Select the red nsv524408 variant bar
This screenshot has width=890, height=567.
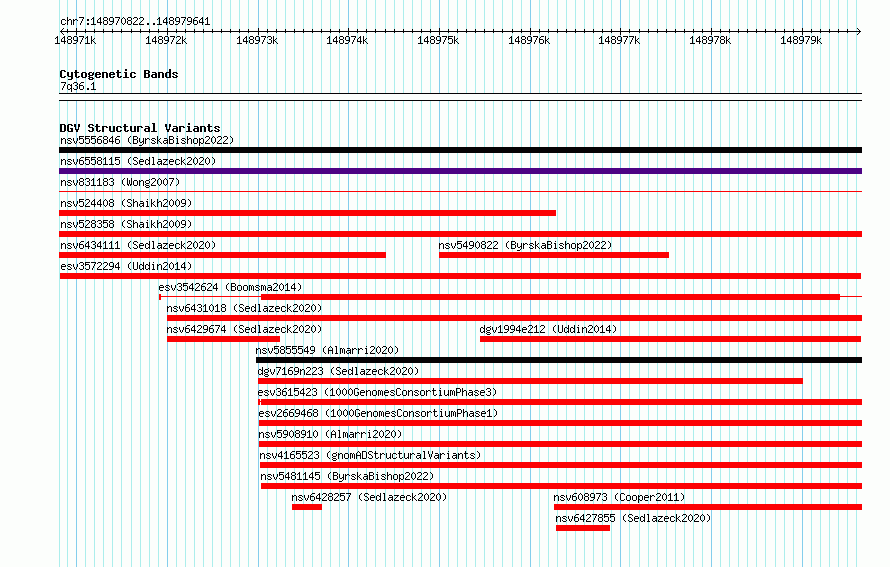[307, 213]
